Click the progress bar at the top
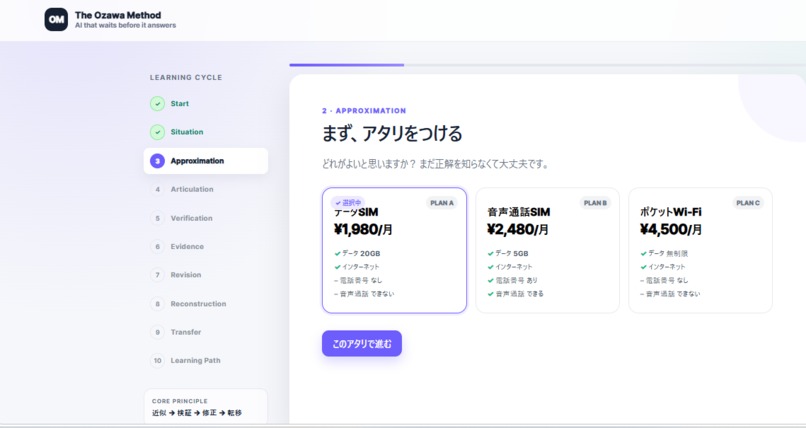The width and height of the screenshot is (806, 428). 547,65
